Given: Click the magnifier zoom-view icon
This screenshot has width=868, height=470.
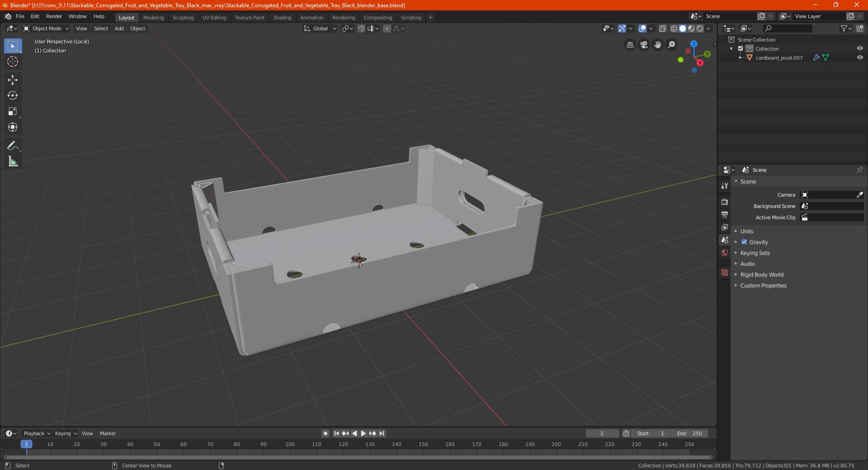Looking at the screenshot, I should tap(672, 45).
